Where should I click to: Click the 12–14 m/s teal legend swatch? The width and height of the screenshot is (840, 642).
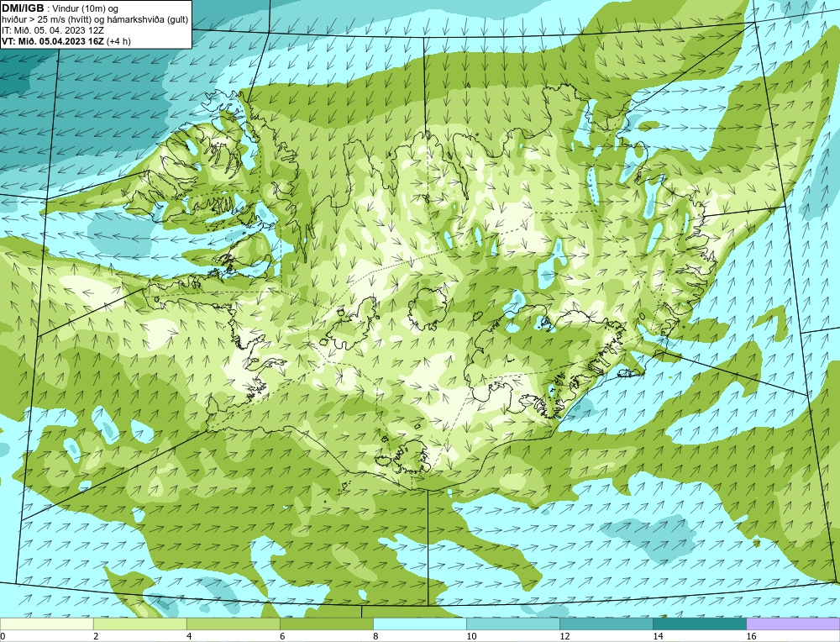click(606, 624)
